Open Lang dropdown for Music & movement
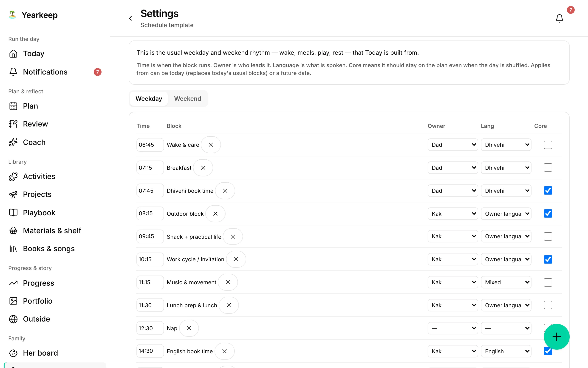Screen dimensions: 588x368 pos(506,282)
